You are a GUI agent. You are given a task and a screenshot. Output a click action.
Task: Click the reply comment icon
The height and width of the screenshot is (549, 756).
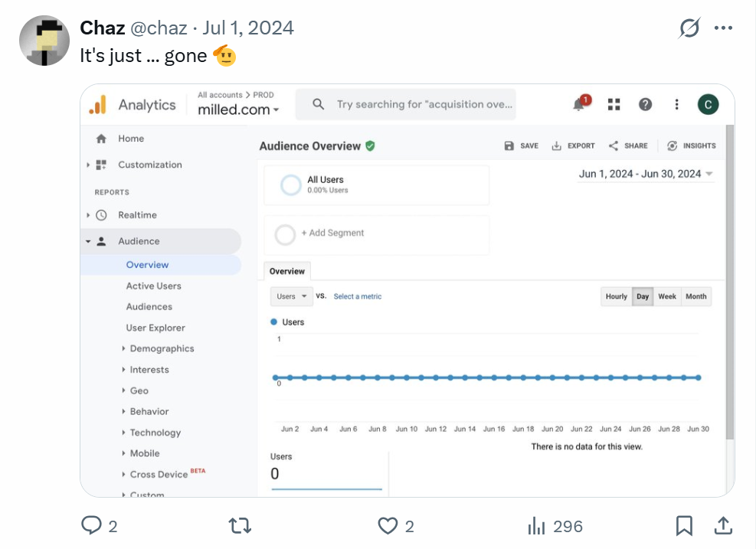pos(92,525)
